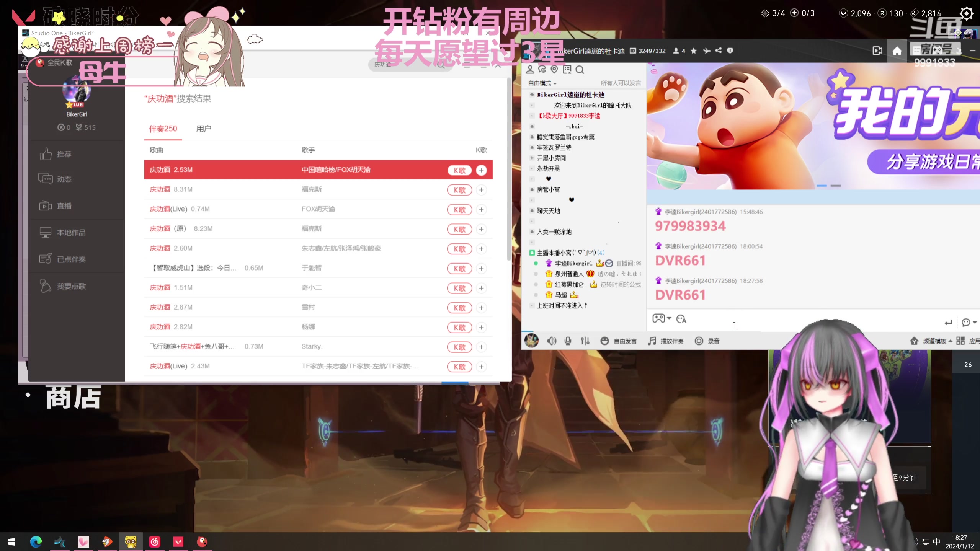Select user 泉州普通人 in channel

tap(569, 274)
